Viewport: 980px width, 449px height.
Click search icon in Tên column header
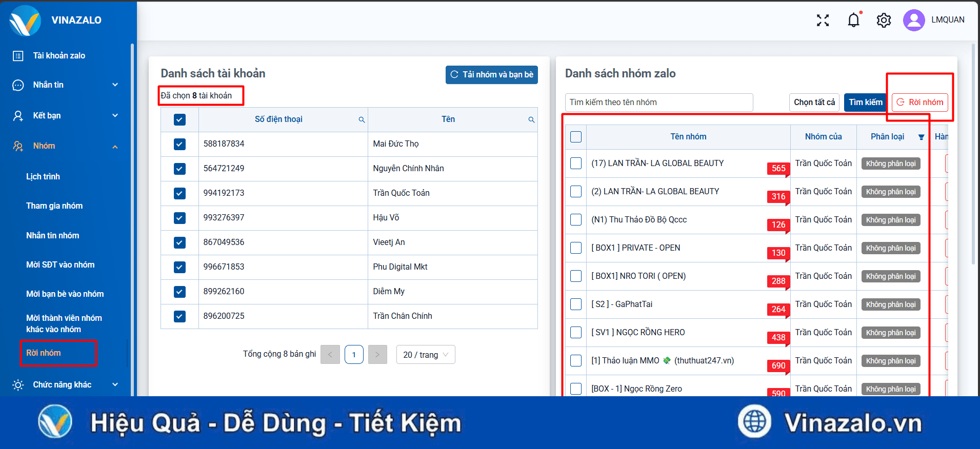coord(531,119)
